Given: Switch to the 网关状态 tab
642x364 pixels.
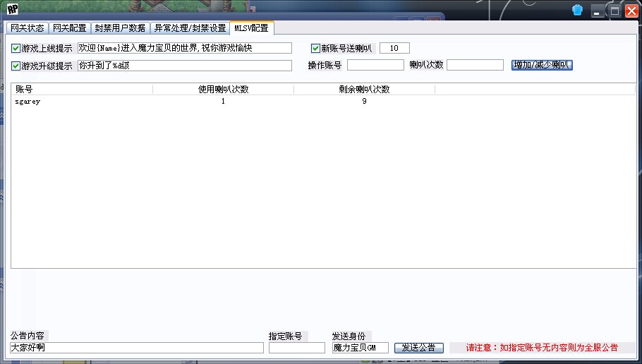Looking at the screenshot, I should (x=27, y=28).
